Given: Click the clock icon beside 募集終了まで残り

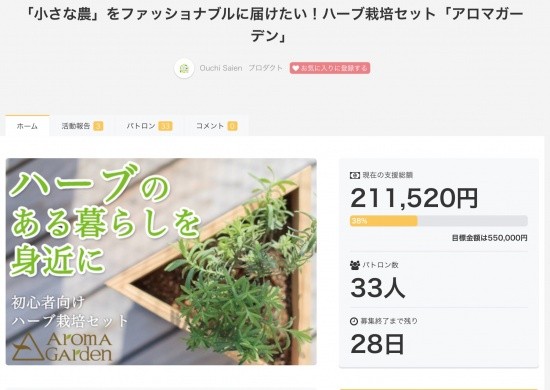Looking at the screenshot, I should tap(354, 321).
